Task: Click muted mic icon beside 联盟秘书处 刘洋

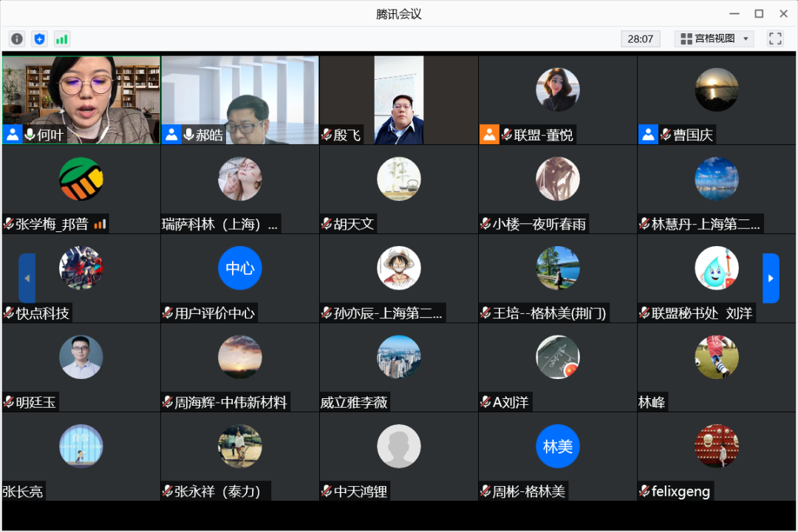Action: 644,313
